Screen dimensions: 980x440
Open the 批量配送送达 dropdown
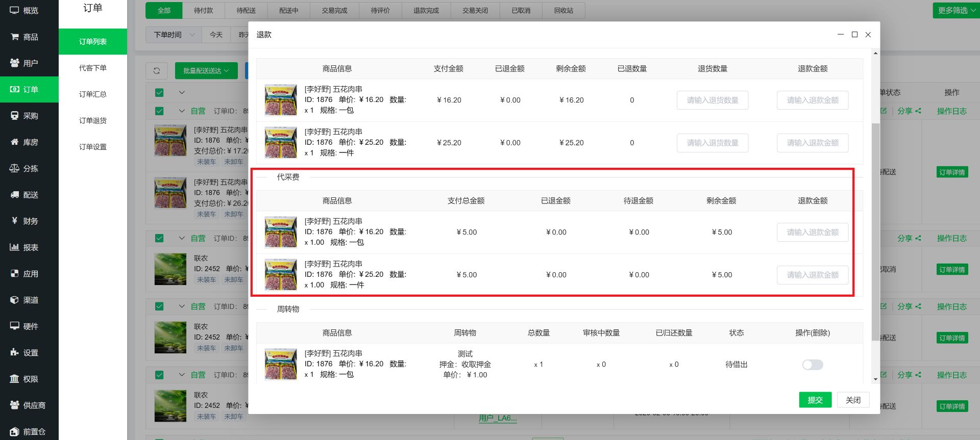[206, 71]
